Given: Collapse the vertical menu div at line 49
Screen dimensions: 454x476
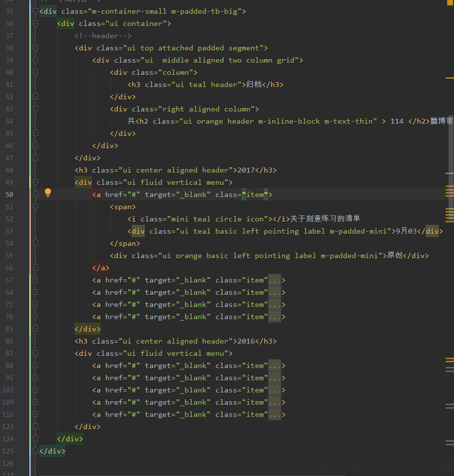Looking at the screenshot, I should coord(36,182).
